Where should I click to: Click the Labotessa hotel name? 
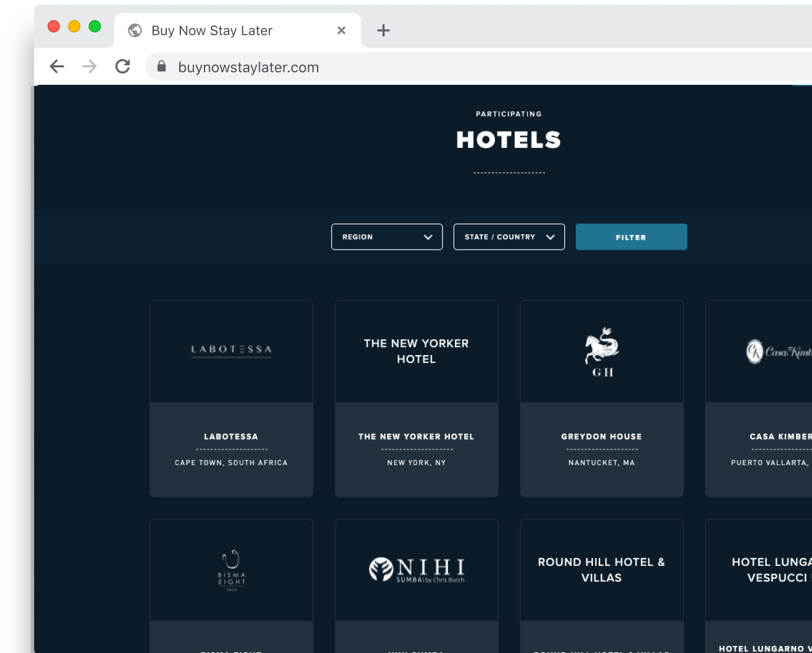[x=231, y=436]
